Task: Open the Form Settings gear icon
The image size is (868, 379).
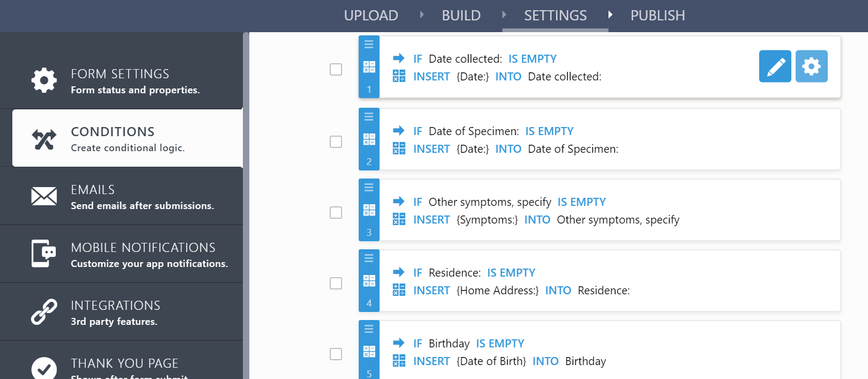Action: [x=43, y=80]
